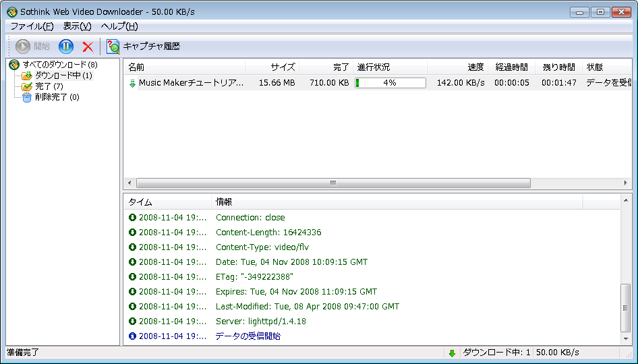Click the Server: lighttpd/1.4.18 log text
Screen dimensions: 638x364
click(x=261, y=322)
